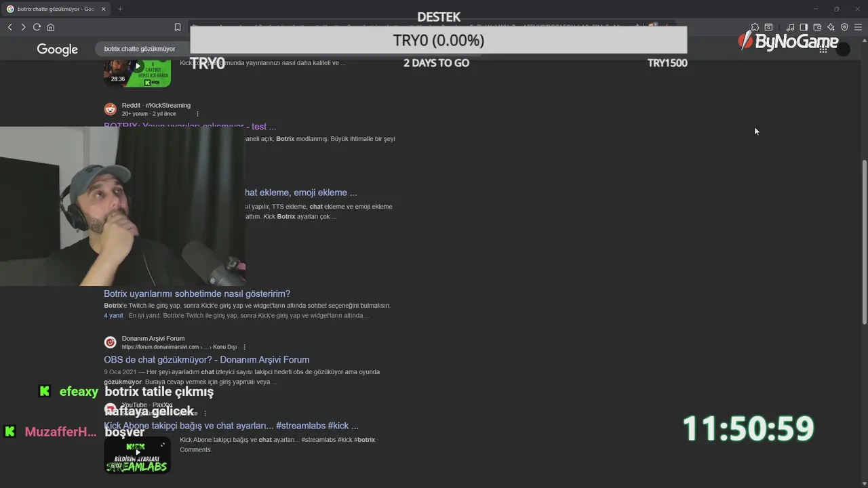Open 'Kick Abone takipçi bağış ve chat ayarları' result
The height and width of the screenshot is (488, 868).
(231, 426)
